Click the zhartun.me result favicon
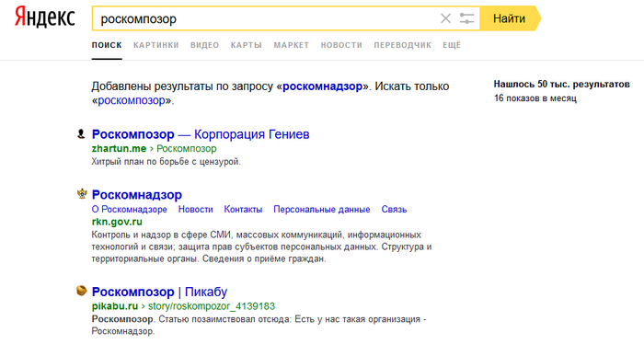This screenshot has width=644, height=344. [x=81, y=133]
